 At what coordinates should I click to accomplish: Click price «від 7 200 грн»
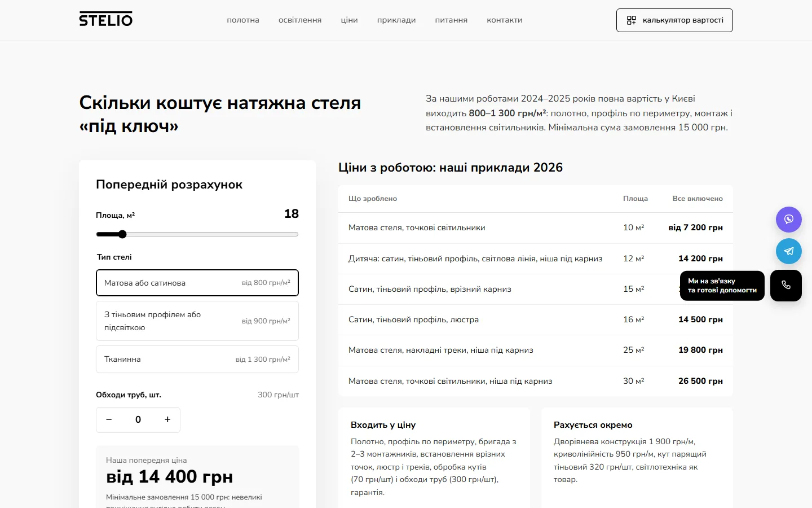[x=695, y=227]
